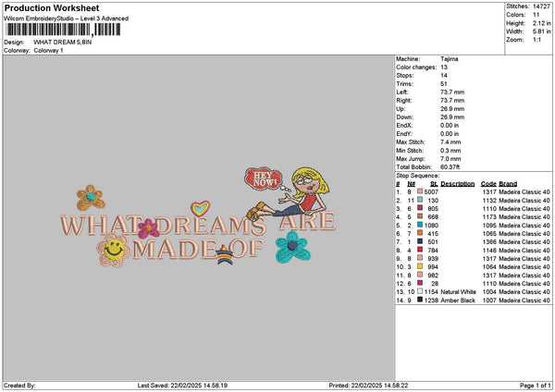Pick the brown-orange swatch in row 4

[420, 216]
